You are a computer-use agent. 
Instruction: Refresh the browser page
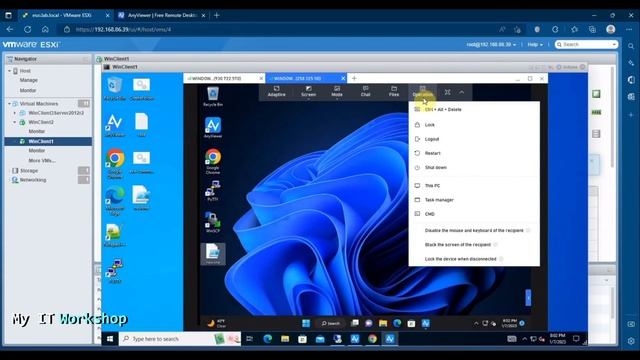tap(27, 29)
